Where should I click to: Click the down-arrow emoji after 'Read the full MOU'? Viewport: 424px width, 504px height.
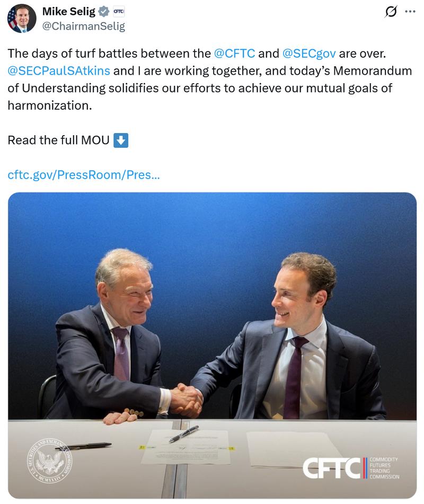point(122,140)
